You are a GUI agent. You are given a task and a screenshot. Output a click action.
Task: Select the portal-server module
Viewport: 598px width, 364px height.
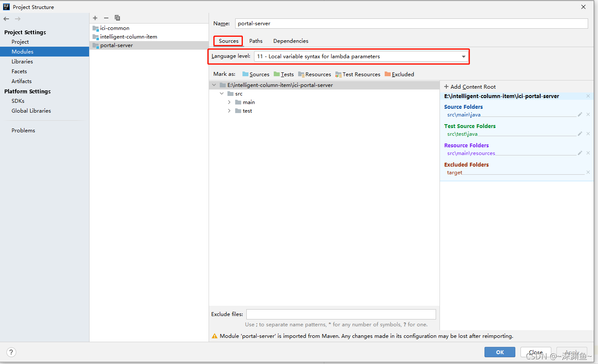click(149, 45)
